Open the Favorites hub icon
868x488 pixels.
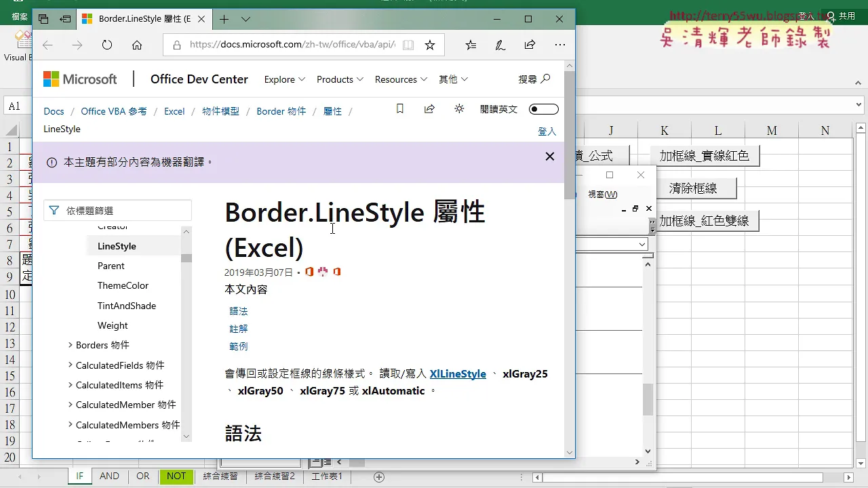(x=471, y=45)
